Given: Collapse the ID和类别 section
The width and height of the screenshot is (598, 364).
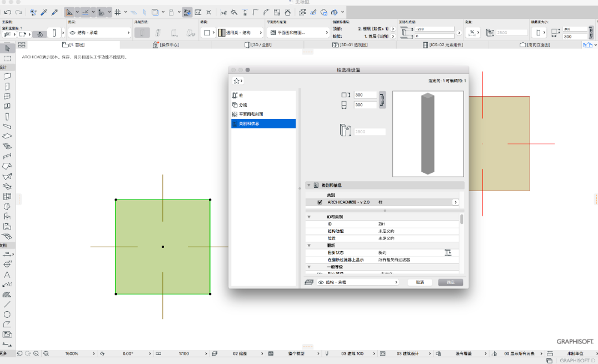Looking at the screenshot, I should click(x=309, y=217).
